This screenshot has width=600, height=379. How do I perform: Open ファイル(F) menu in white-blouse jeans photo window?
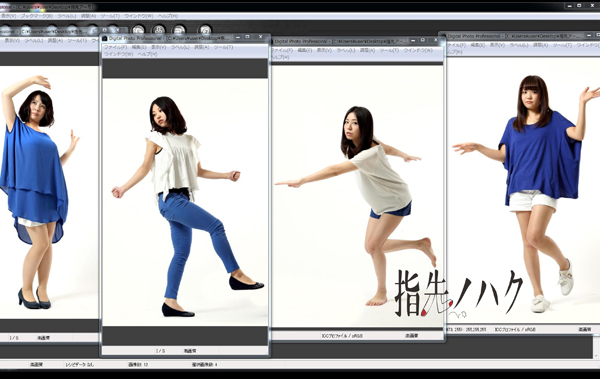pyautogui.click(x=115, y=47)
